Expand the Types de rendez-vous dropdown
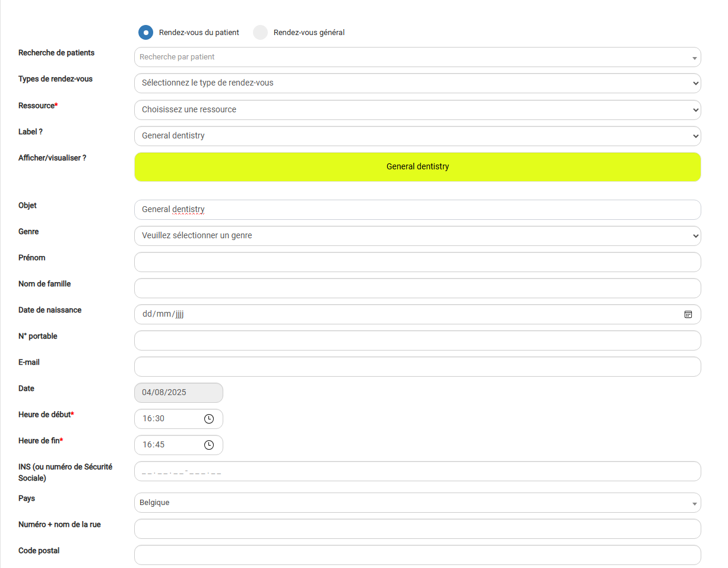This screenshot has height=568, width=728. (417, 83)
